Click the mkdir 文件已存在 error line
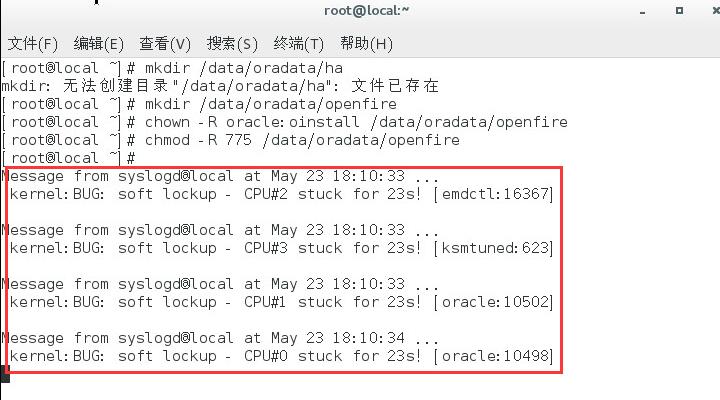The width and height of the screenshot is (720, 400). (220, 86)
